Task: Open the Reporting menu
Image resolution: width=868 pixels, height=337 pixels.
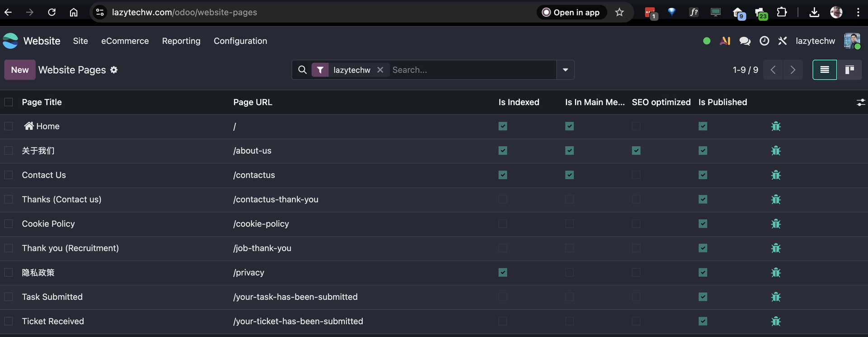Action: point(181,41)
